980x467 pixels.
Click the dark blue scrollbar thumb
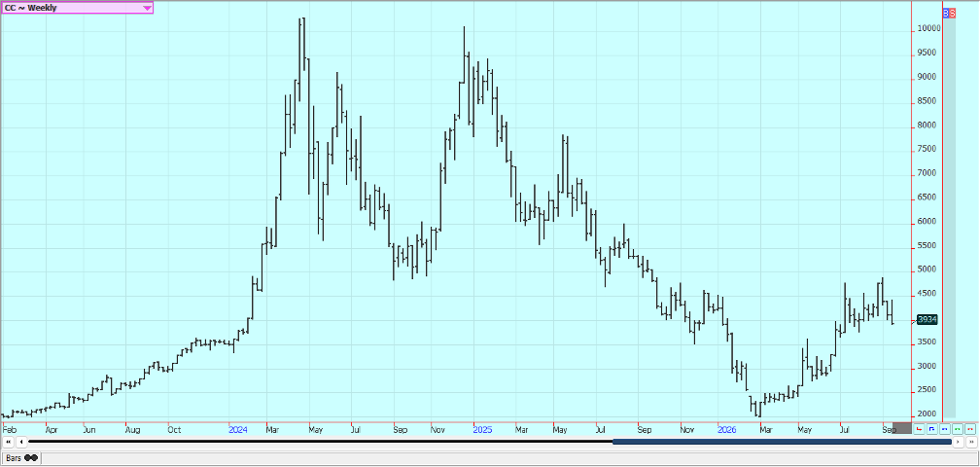(x=783, y=442)
